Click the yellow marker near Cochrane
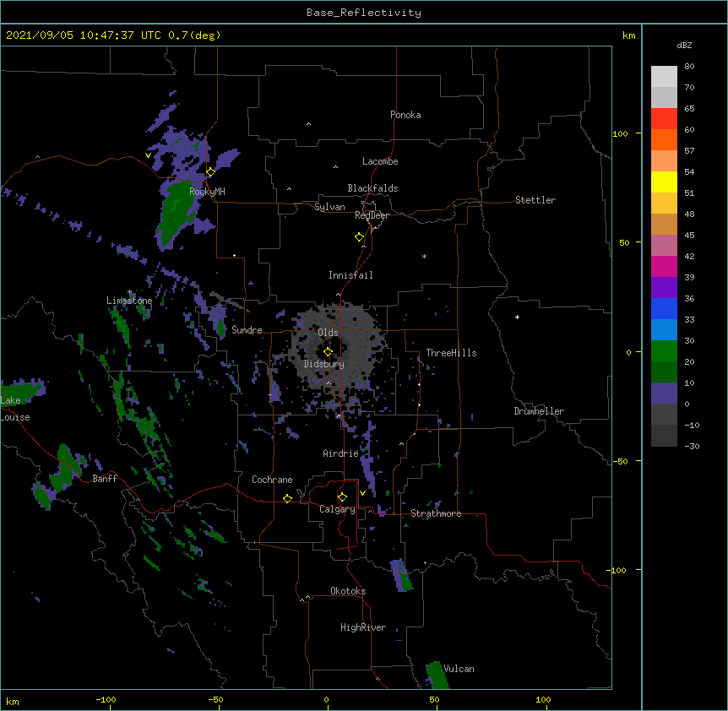Viewport: 728px width, 711px height. click(287, 498)
